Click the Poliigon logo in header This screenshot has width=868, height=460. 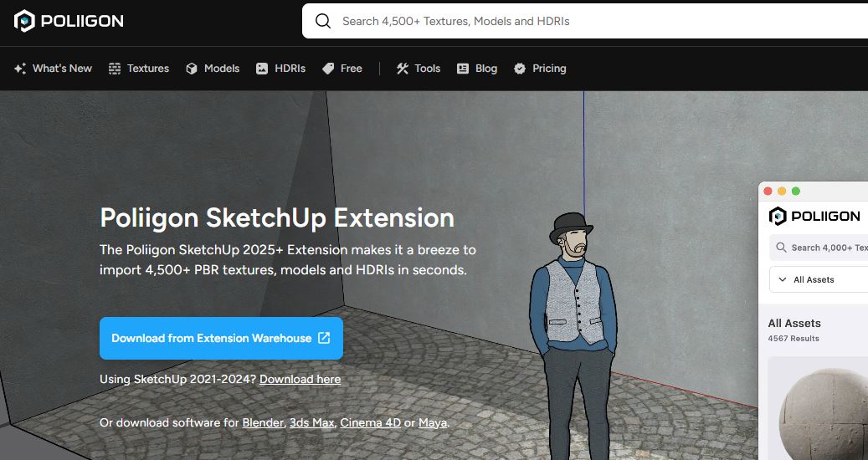pos(69,21)
